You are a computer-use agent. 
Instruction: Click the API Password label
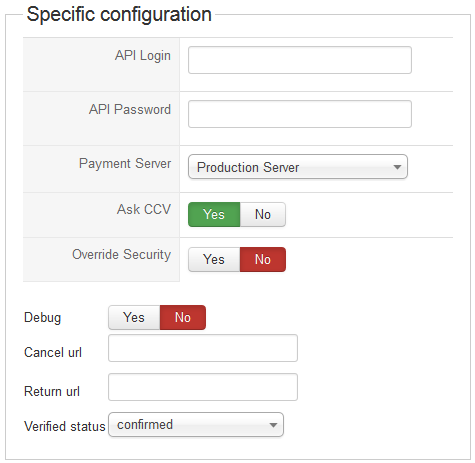pos(130,110)
